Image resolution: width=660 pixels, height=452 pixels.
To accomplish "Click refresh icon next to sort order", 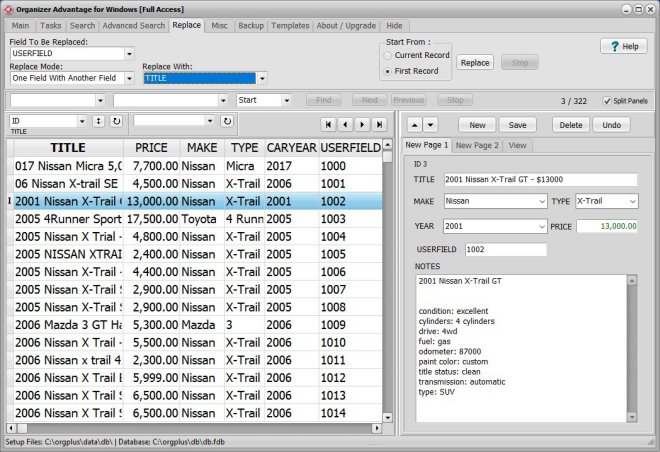I will (x=116, y=121).
